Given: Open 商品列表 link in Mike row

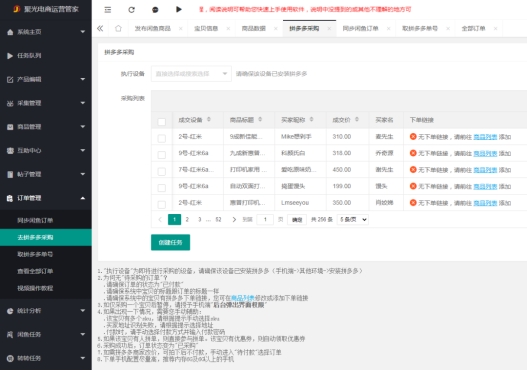Looking at the screenshot, I should tap(485, 137).
